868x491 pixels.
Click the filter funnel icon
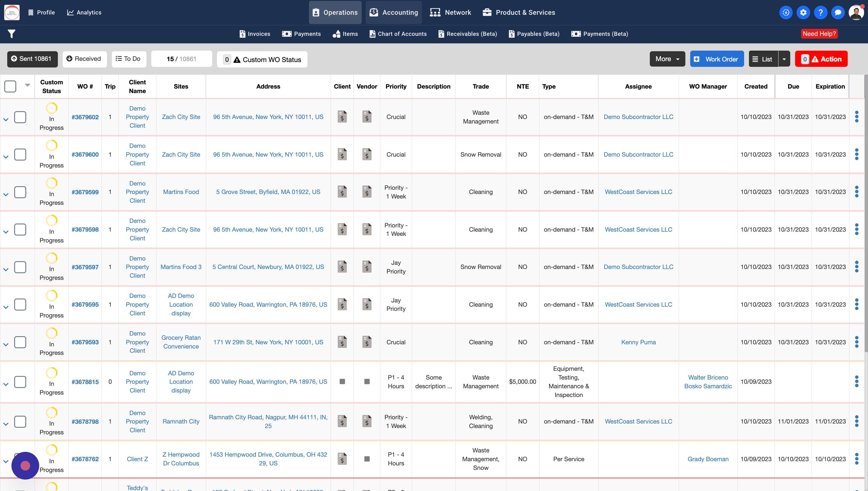pyautogui.click(x=11, y=34)
